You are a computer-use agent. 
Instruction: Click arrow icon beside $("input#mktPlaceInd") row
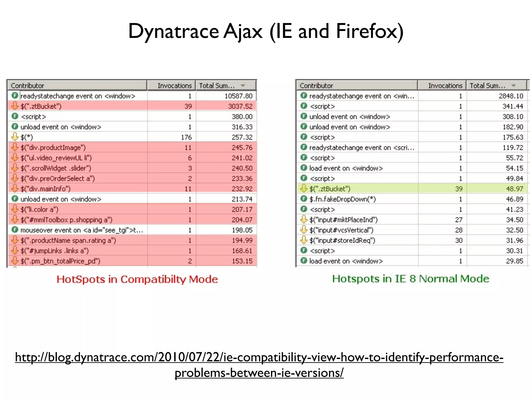(x=304, y=220)
